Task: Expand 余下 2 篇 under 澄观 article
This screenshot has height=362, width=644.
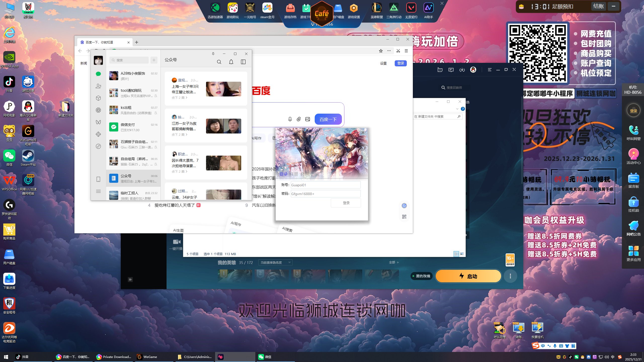Action: pyautogui.click(x=179, y=98)
